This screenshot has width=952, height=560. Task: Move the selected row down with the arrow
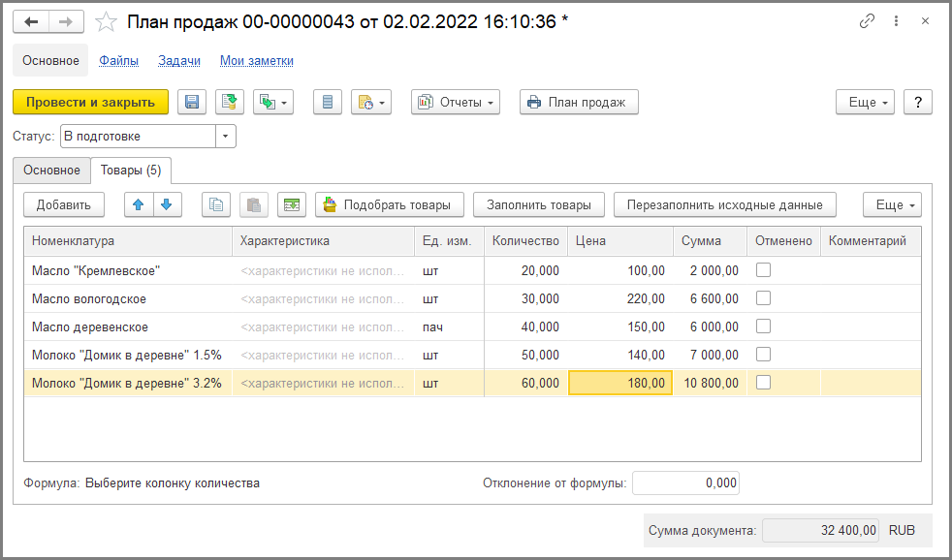[167, 204]
